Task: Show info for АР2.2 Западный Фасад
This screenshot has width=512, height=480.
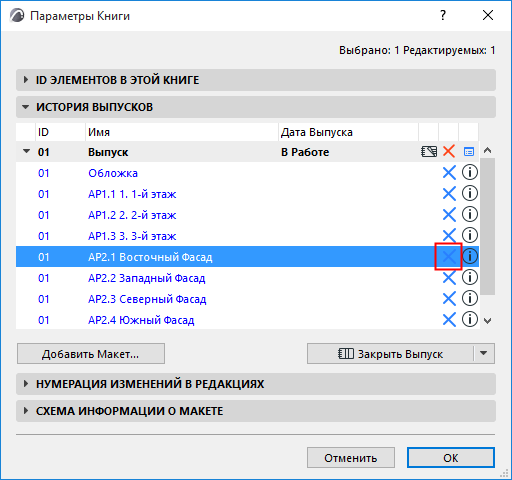Action: pos(470,277)
